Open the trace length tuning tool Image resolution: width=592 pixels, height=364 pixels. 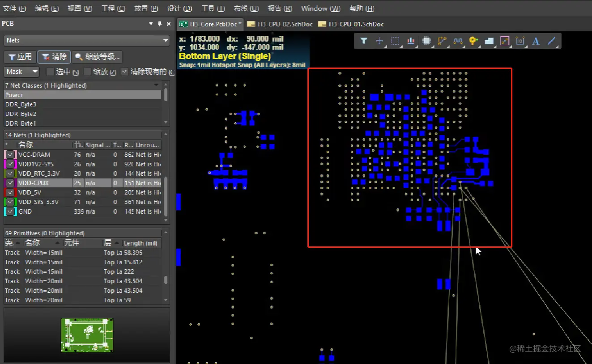pyautogui.click(x=457, y=41)
